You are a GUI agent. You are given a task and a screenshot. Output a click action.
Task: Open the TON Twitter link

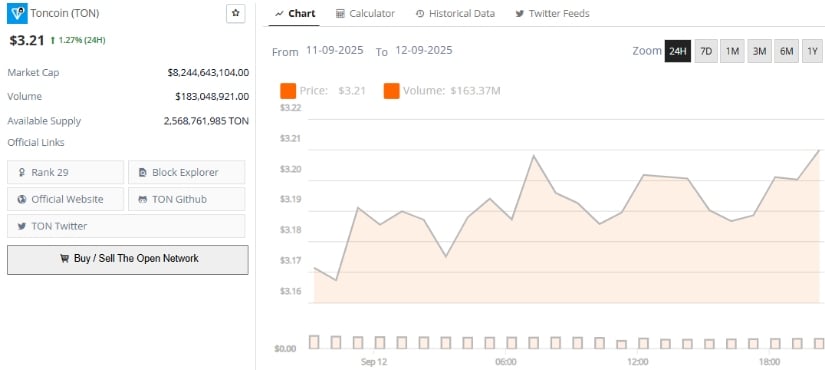click(126, 226)
